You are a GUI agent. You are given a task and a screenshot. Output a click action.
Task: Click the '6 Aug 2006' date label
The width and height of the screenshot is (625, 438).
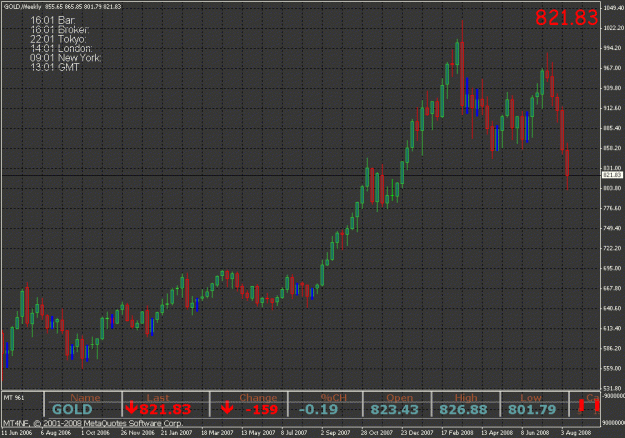(x=56, y=433)
